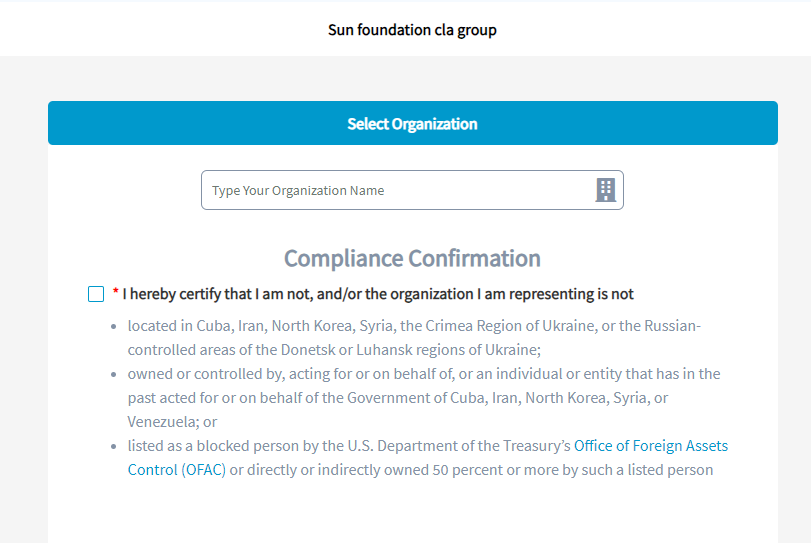This screenshot has height=543, width=811.
Task: Tick the compliance certification checkbox
Action: point(96,294)
